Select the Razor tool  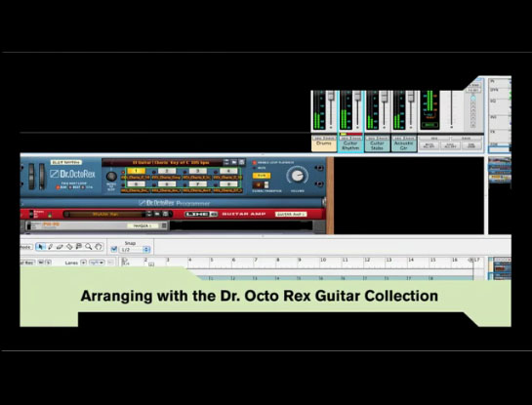coord(69,247)
